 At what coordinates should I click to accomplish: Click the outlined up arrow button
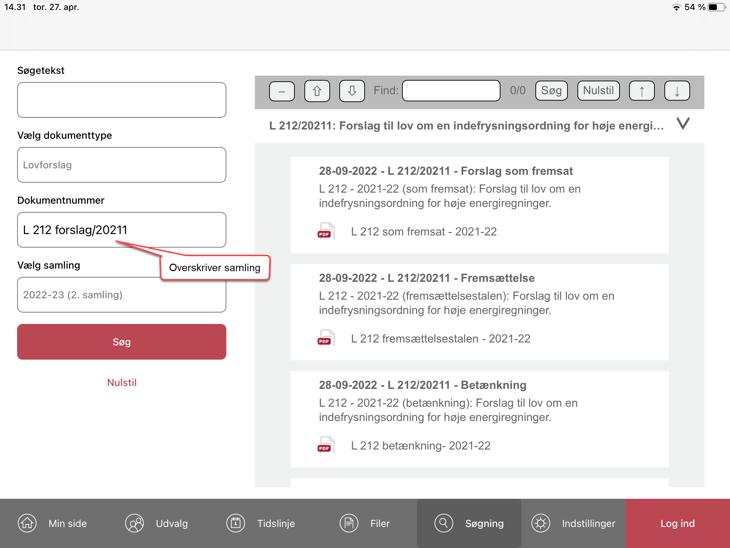point(317,91)
